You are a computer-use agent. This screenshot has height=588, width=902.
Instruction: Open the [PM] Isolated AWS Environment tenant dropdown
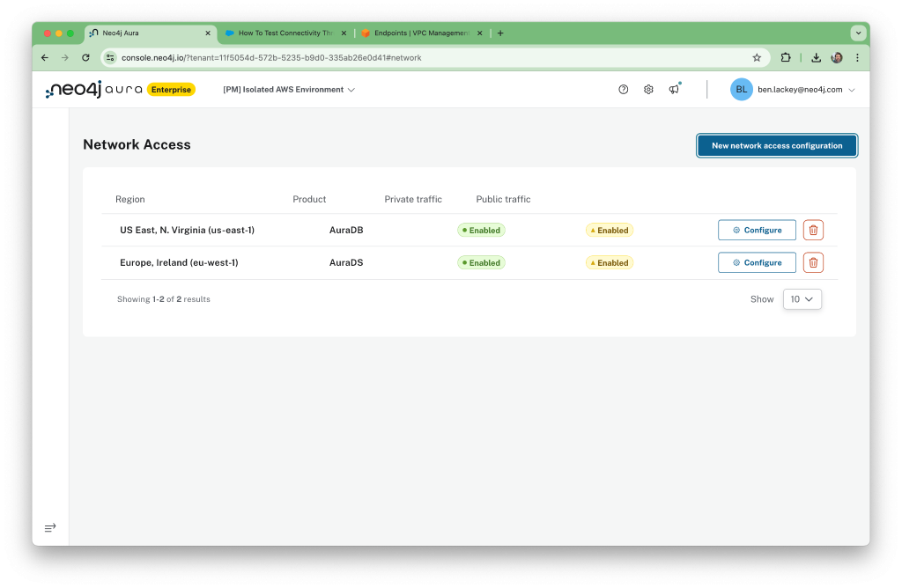(289, 89)
